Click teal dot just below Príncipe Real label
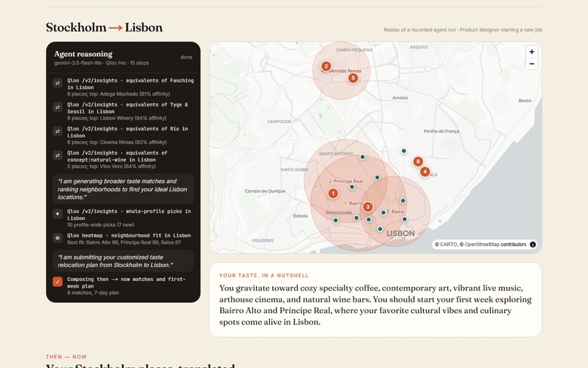 click(352, 187)
